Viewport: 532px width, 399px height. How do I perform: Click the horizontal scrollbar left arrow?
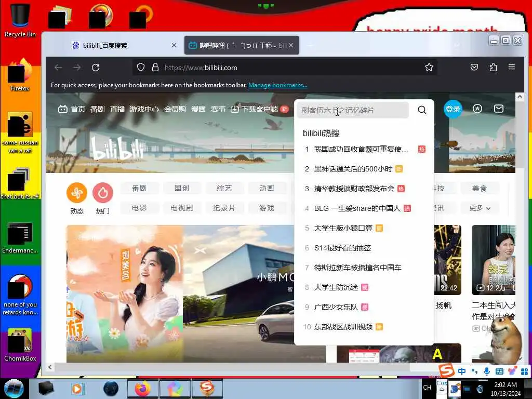[50, 367]
